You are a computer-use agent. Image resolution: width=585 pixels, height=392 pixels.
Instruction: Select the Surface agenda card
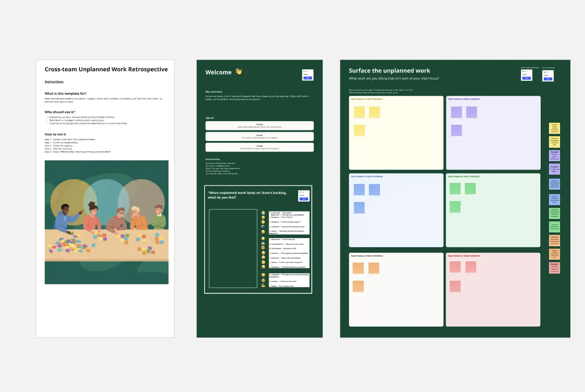click(260, 126)
